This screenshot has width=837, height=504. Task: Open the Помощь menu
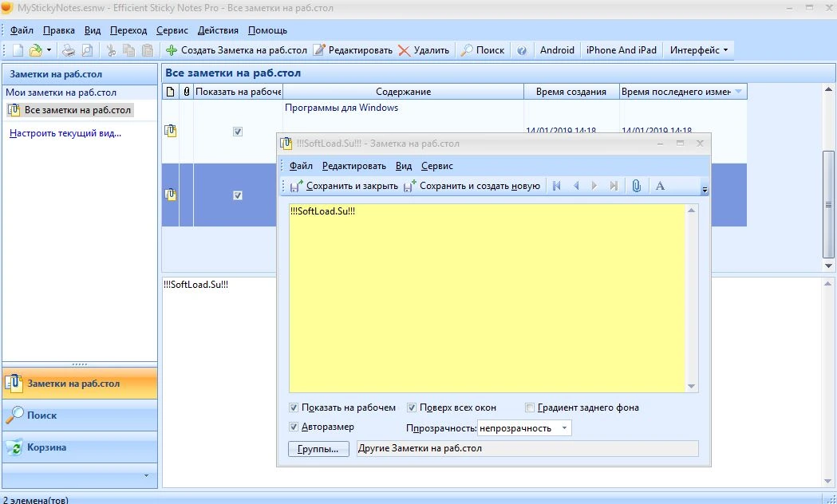[267, 30]
